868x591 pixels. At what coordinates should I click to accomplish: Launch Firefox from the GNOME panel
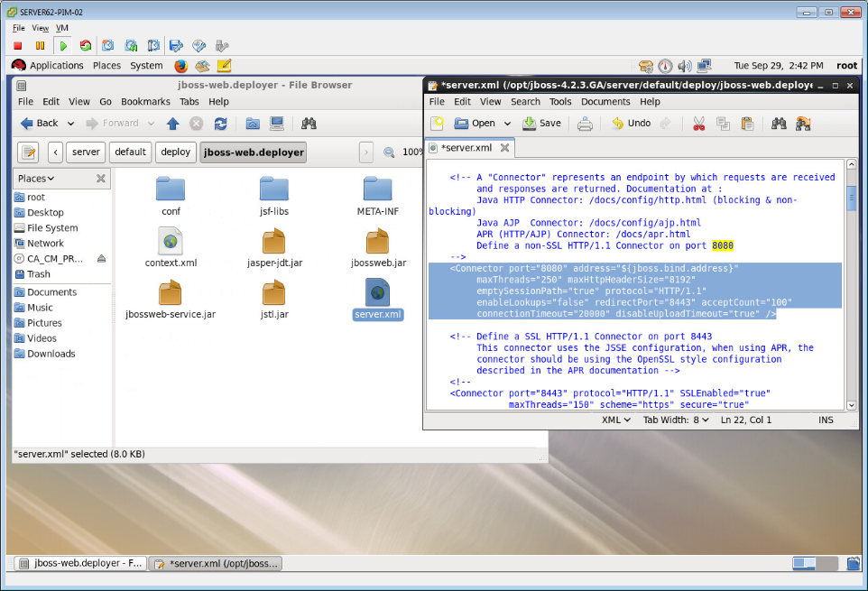(x=180, y=66)
